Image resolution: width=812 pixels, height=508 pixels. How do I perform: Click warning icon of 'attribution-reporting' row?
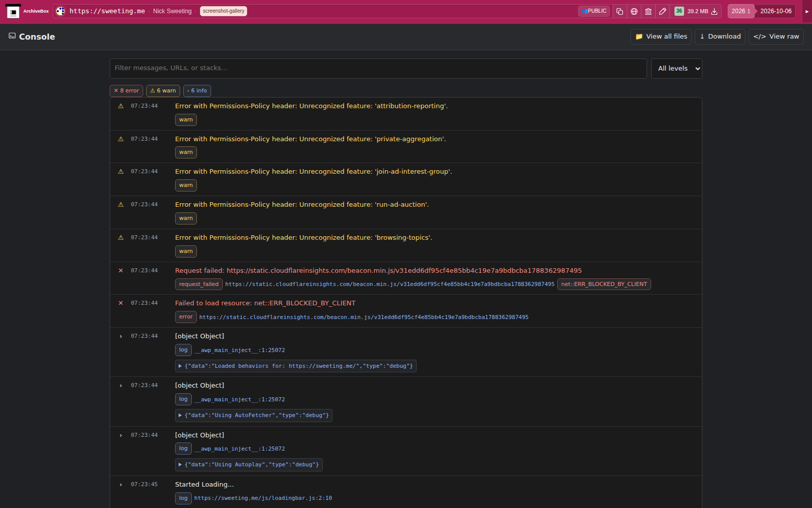pos(121,106)
